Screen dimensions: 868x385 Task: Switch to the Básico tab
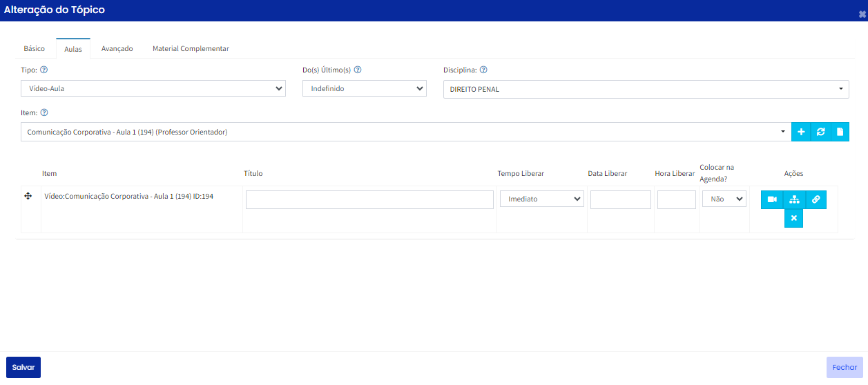pos(35,49)
